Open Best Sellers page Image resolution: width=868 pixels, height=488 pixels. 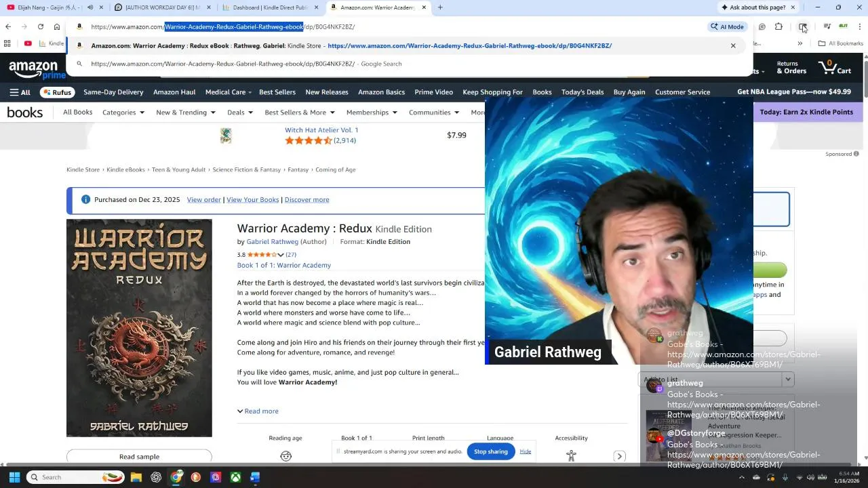(x=277, y=92)
